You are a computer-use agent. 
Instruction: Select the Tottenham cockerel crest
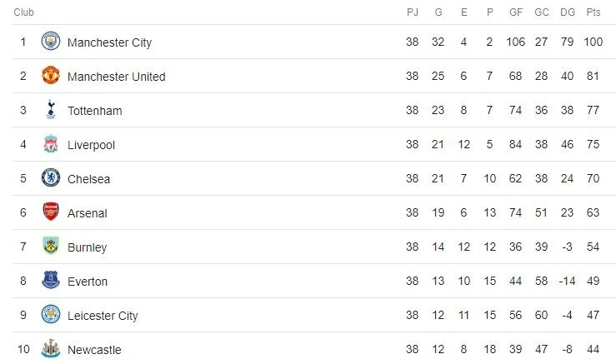click(x=51, y=110)
